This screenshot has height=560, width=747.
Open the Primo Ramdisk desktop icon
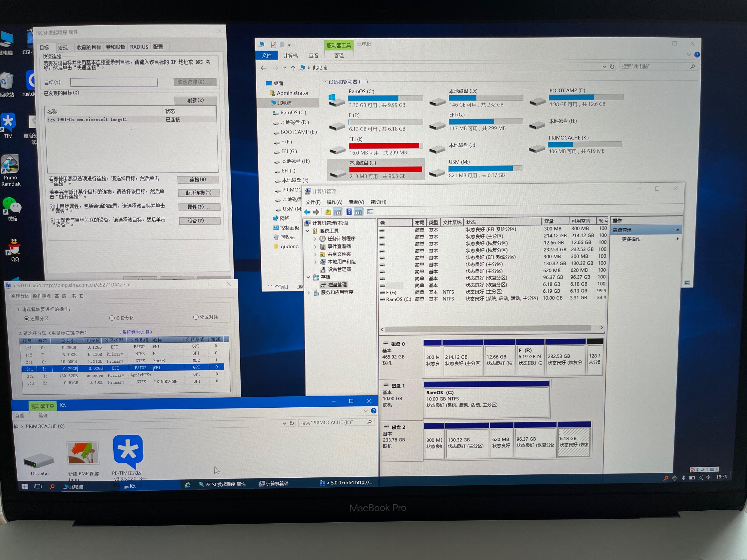tap(11, 171)
